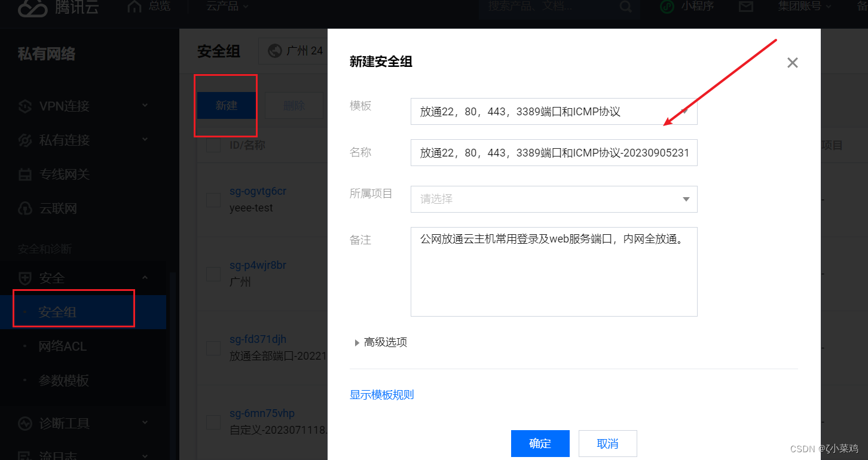Click the 安全 shield icon
Viewport: 868px width, 460px height.
(25, 278)
